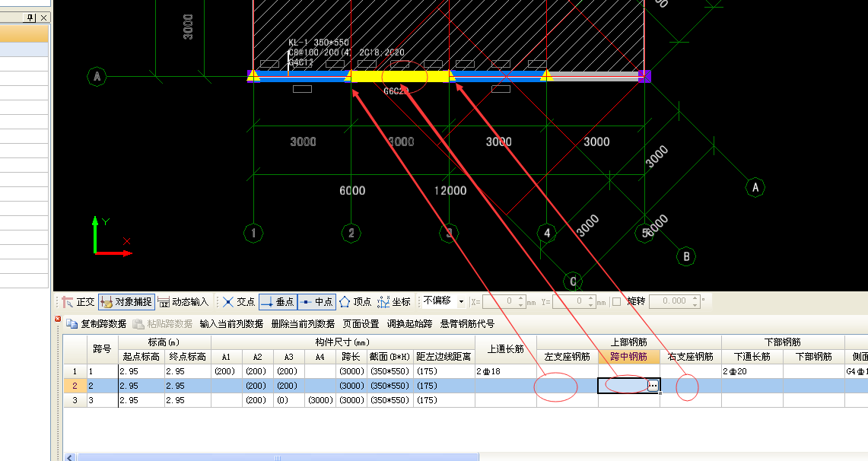Select the 右支座钢筋 column header
Viewport: 868px width, 461px height.
tap(691, 357)
